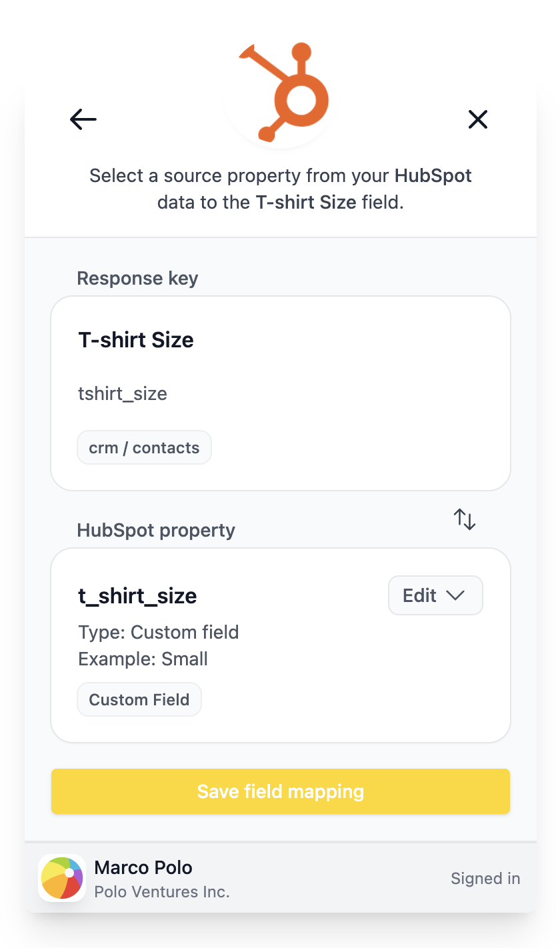
Task: Click the HubSpot property section label
Action: (x=156, y=531)
